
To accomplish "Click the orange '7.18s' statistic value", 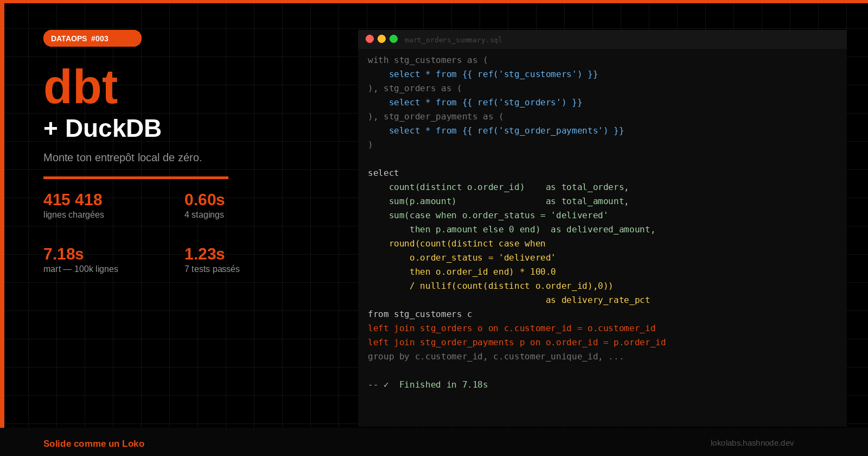I will pyautogui.click(x=63, y=254).
